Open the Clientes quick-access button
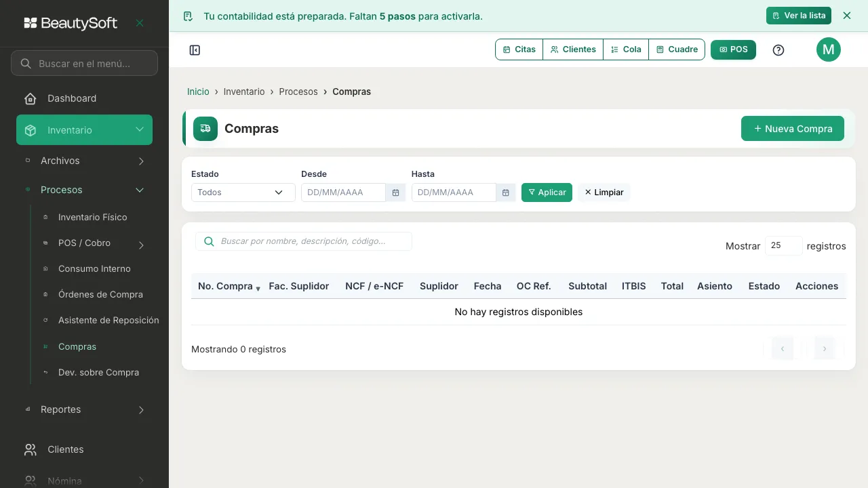Viewport: 868px width, 488px height. point(573,49)
